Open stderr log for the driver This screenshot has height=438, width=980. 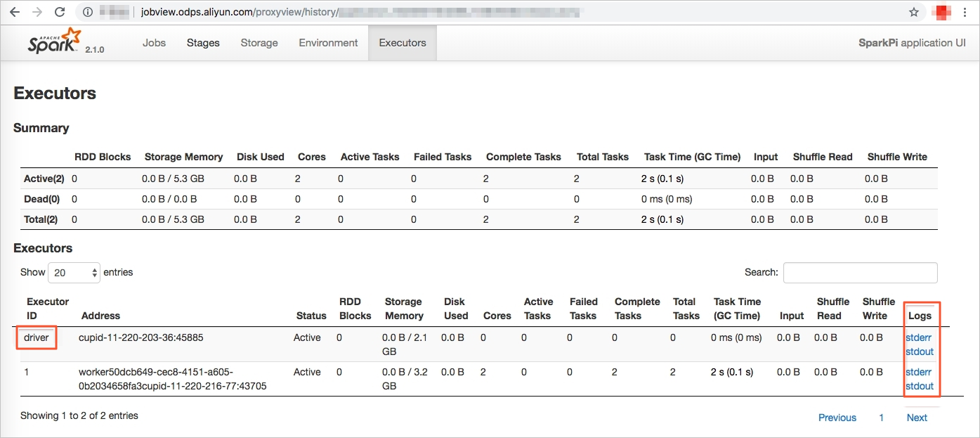(918, 337)
